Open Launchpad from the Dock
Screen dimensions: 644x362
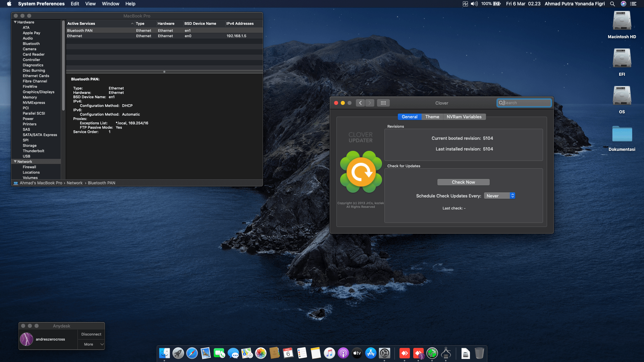(x=178, y=353)
